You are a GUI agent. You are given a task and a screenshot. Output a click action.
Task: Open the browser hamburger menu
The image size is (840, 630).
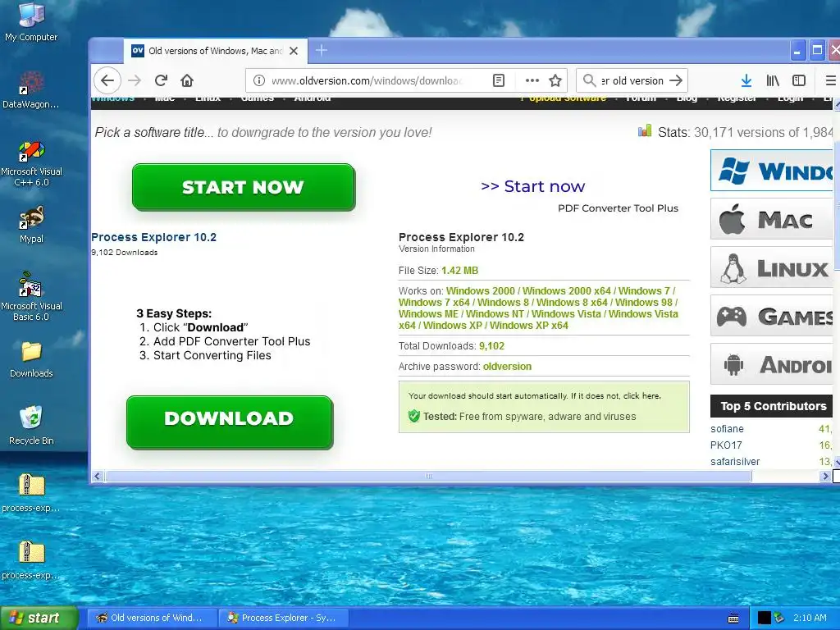(831, 80)
